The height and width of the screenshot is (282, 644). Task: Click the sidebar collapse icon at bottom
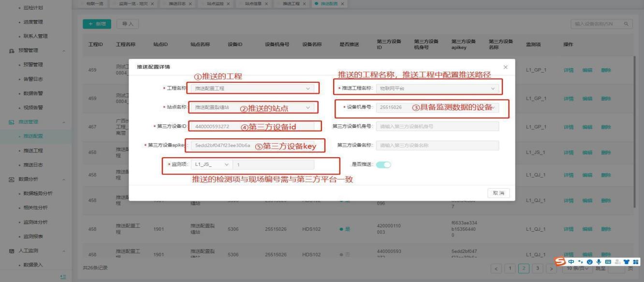coord(62,276)
